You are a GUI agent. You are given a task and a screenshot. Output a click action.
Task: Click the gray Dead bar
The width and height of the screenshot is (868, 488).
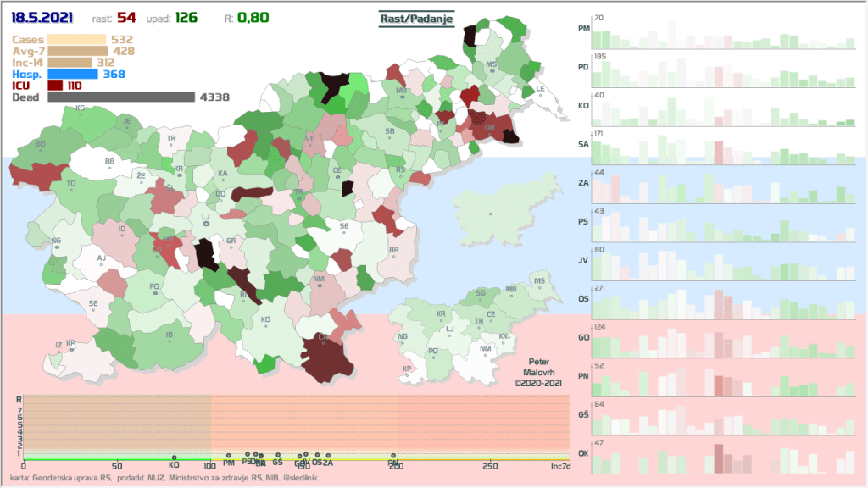tap(121, 97)
